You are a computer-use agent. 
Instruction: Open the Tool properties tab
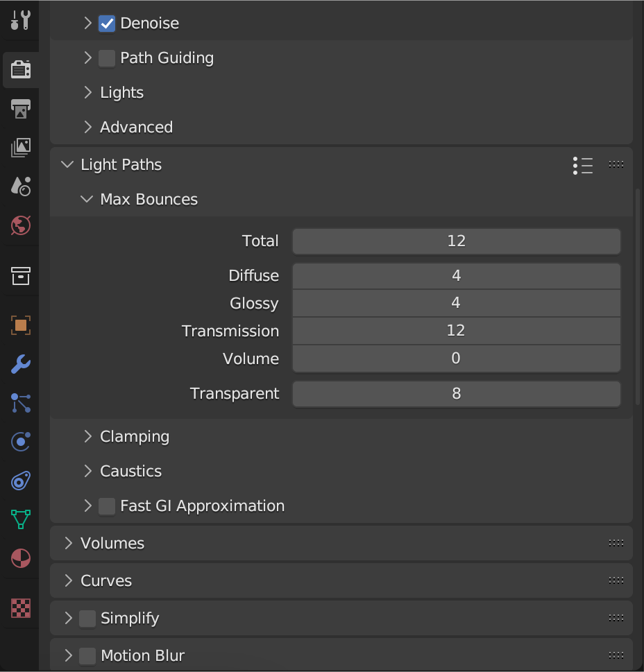[x=20, y=20]
